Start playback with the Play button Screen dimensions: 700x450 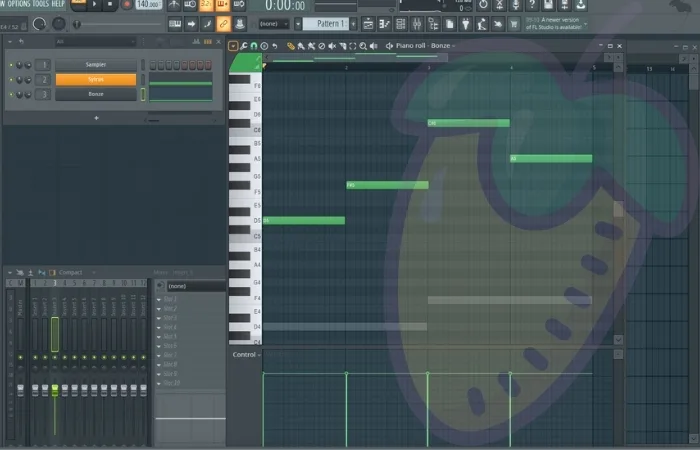coord(94,4)
